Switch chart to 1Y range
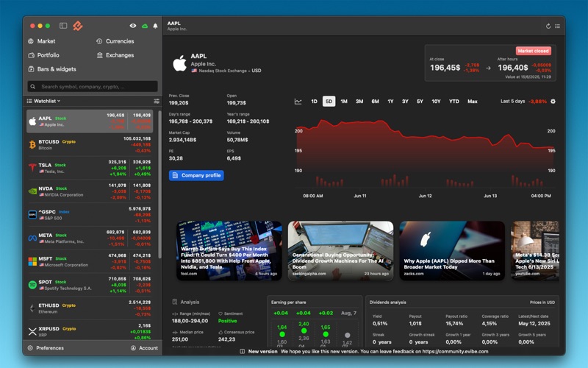 (x=390, y=102)
